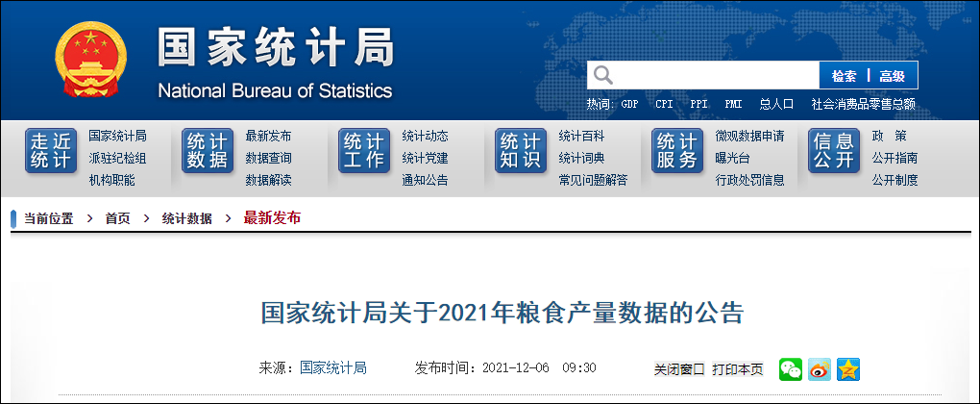Open the 公开指南 nav link
The image size is (980, 404).
click(x=895, y=158)
